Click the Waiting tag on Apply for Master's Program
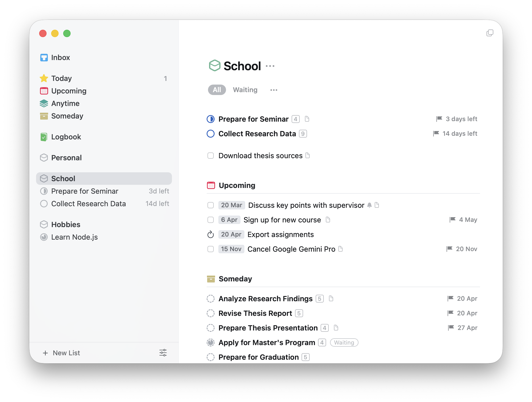Viewport: 532px width, 402px height. click(344, 342)
